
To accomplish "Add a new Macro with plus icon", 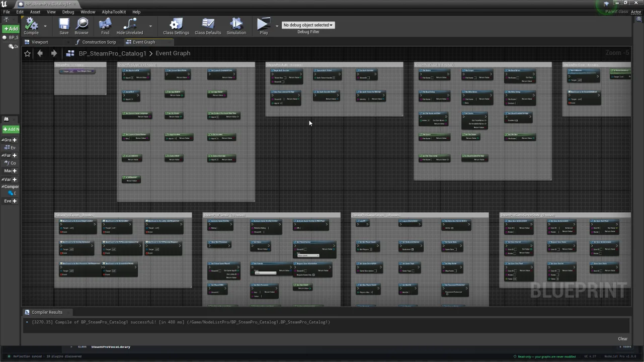I will [x=15, y=171].
